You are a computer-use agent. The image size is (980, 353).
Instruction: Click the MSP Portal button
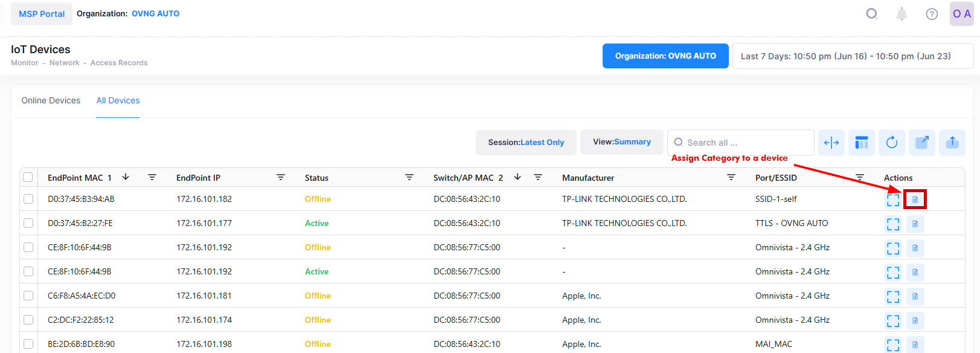coord(42,14)
